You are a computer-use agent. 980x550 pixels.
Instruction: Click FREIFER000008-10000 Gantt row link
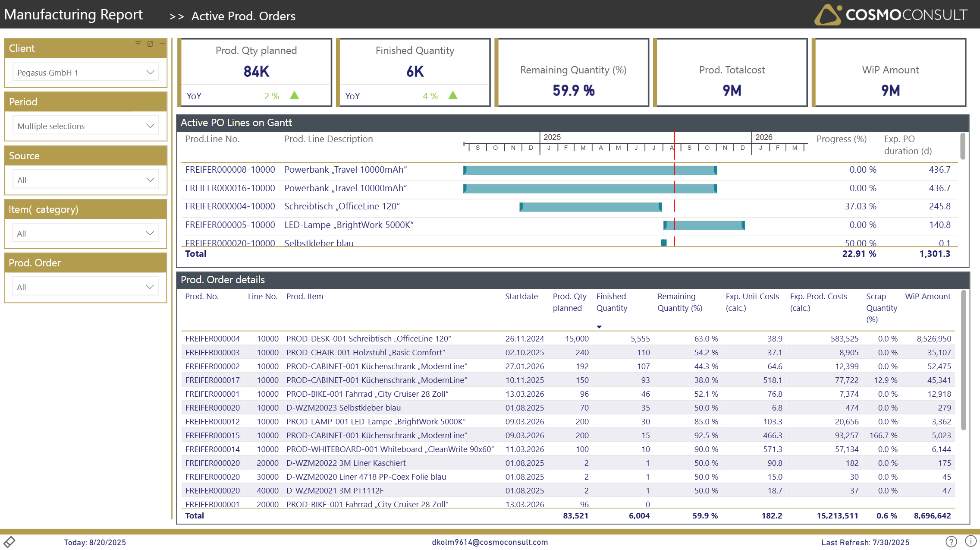pos(230,170)
